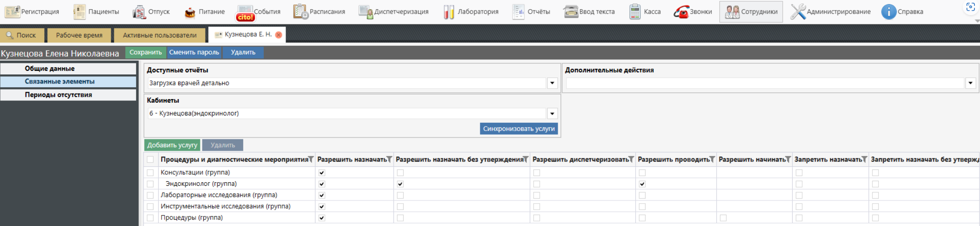980x226 pixels.
Task: Enable Разрешить назначать без утверждения for Консультации
Action: 400,173
